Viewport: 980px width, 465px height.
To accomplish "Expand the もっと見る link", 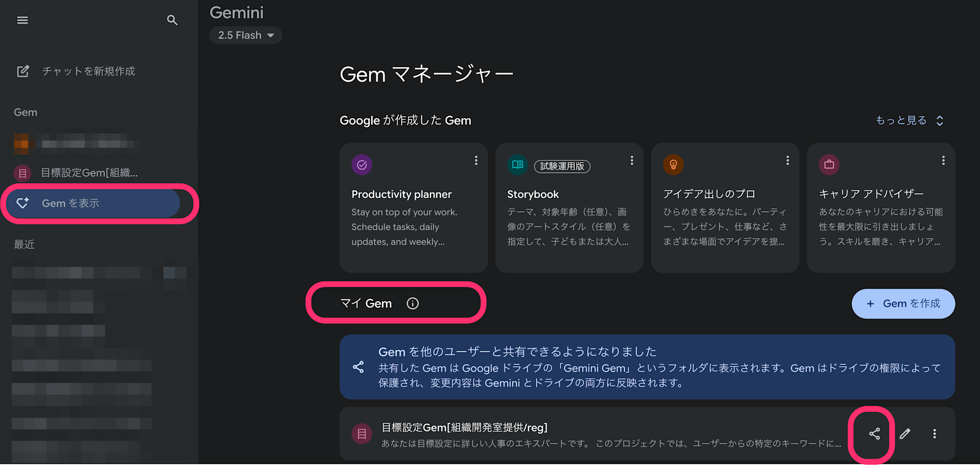I will [x=901, y=120].
